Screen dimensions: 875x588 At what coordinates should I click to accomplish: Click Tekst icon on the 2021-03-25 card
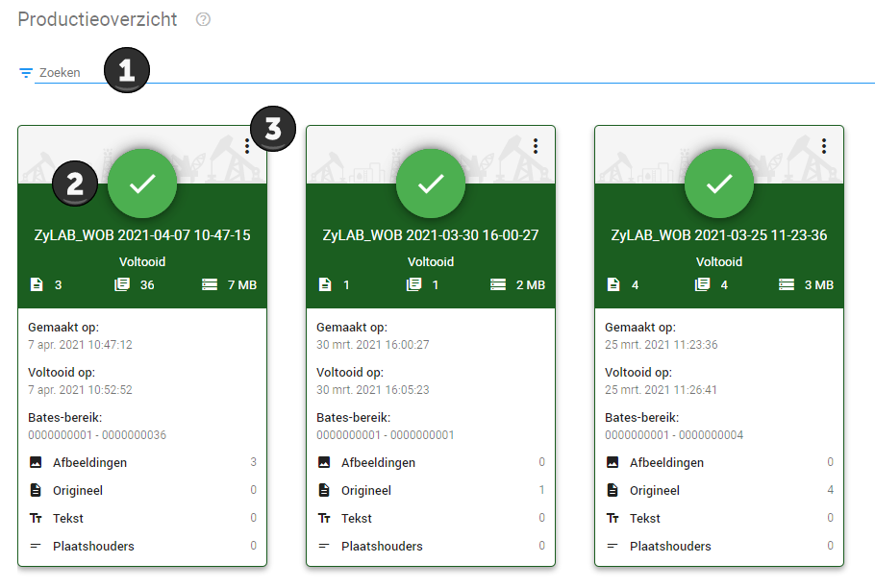(x=613, y=518)
